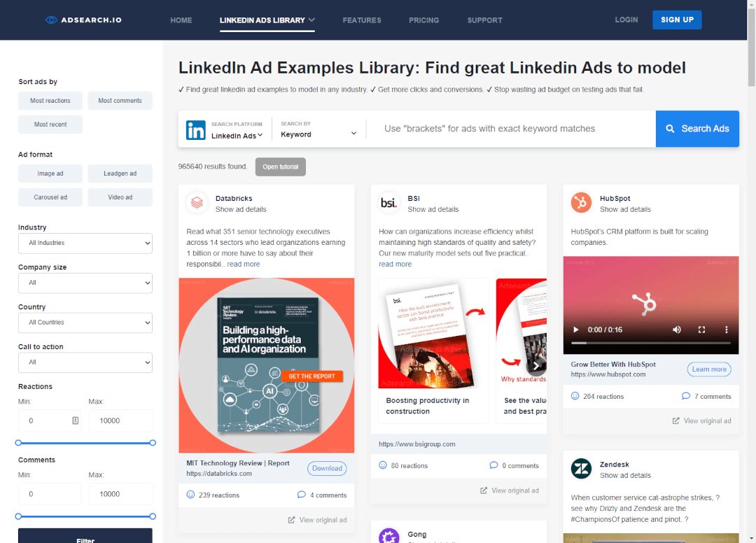Click the LinkedIn search platform icon
This screenshot has width=756, height=543.
pyautogui.click(x=196, y=129)
